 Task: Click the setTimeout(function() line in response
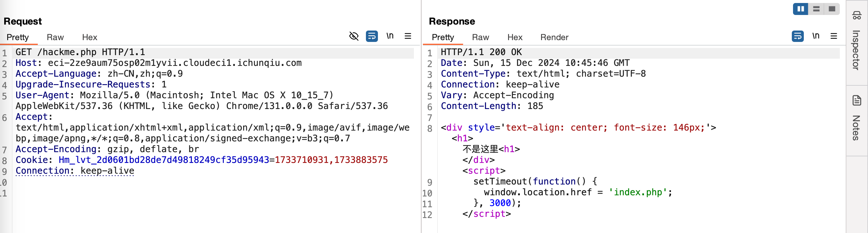coord(535,181)
